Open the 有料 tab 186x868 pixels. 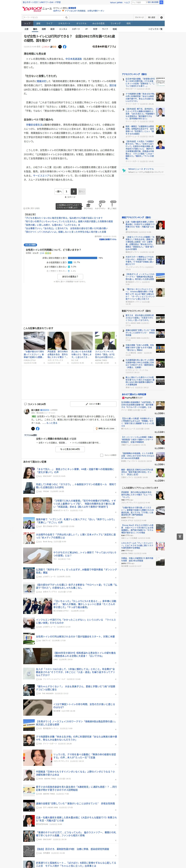pyautogui.click(x=128, y=24)
